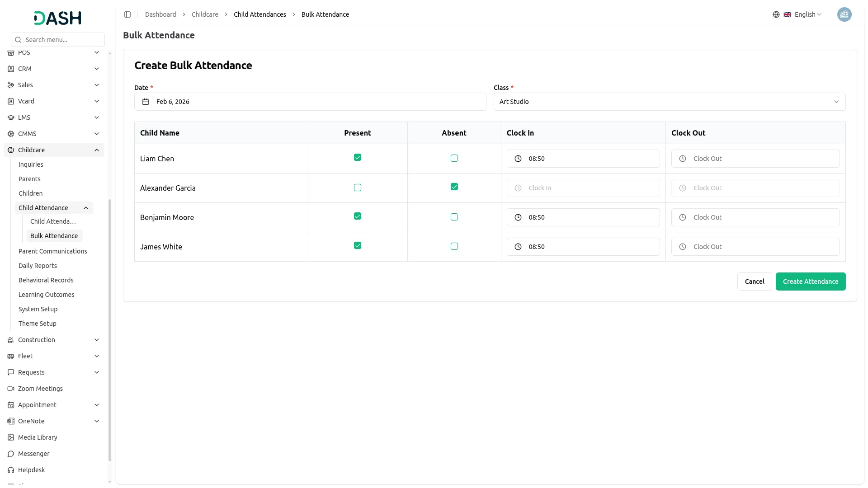Check Absent for James White

click(454, 246)
